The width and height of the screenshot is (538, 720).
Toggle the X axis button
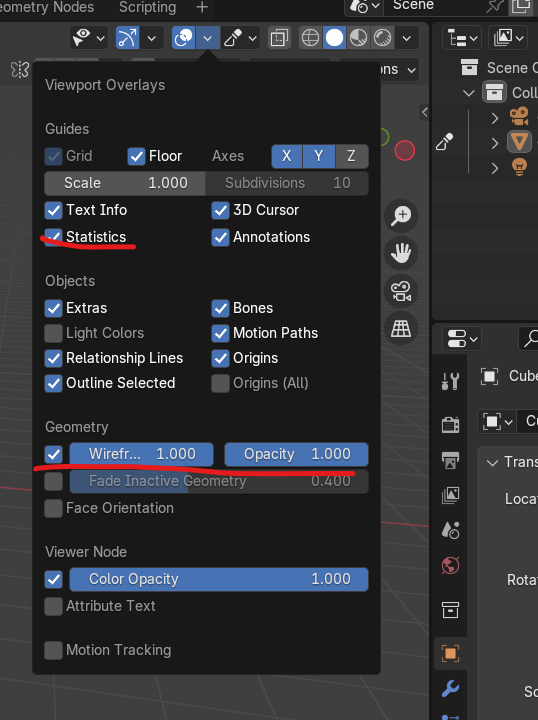287,156
